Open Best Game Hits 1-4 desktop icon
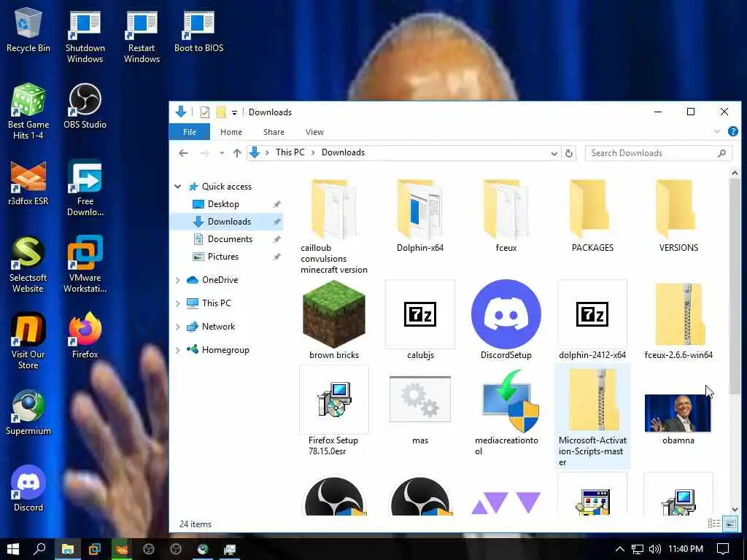Screen dimensions: 747x560 point(28,112)
